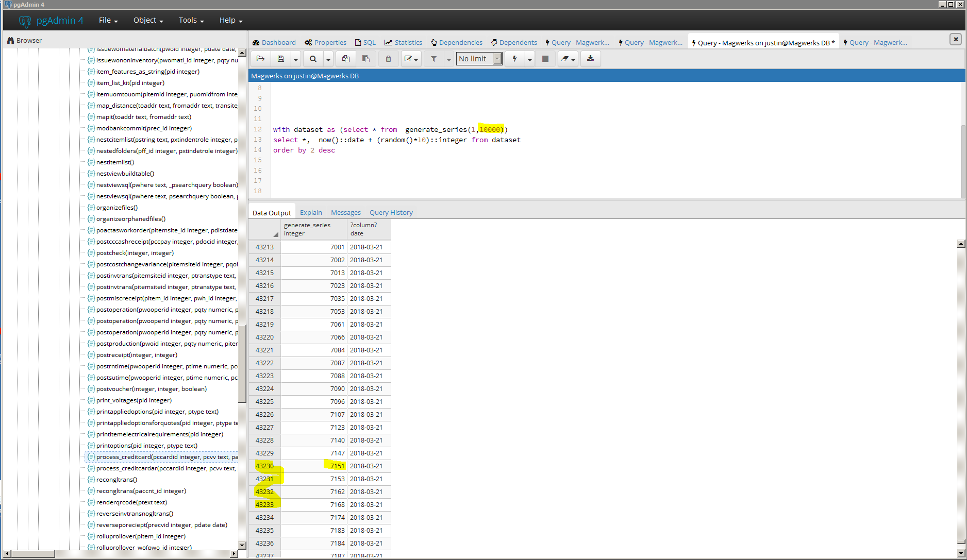Open the File menu

pyautogui.click(x=108, y=20)
